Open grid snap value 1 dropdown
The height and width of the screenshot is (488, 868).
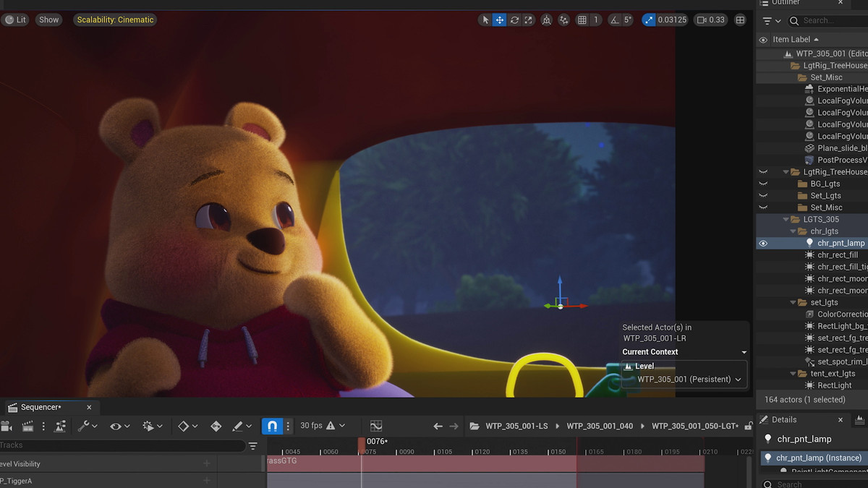(x=596, y=20)
